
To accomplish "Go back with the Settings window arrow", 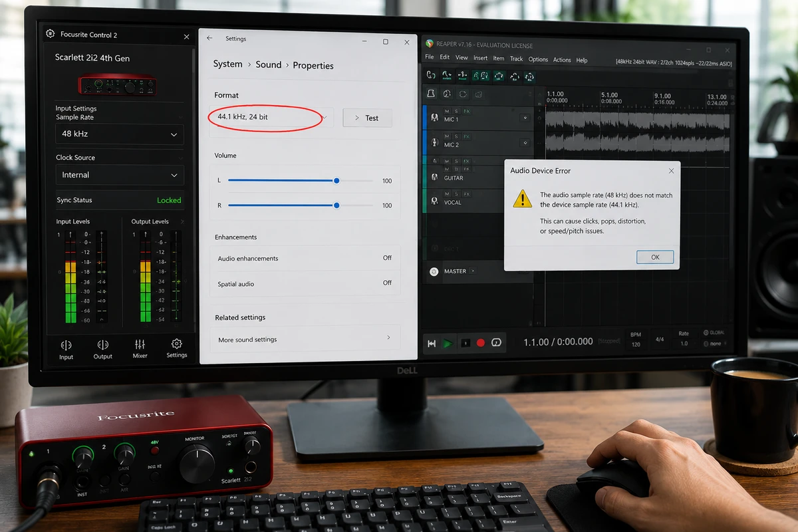I will 209,39.
